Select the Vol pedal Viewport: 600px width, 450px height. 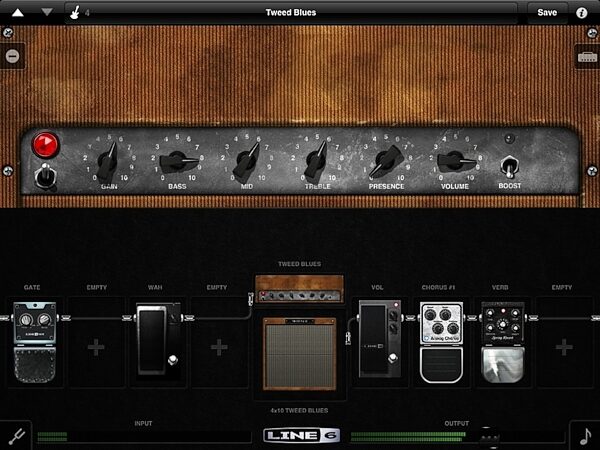click(380, 339)
